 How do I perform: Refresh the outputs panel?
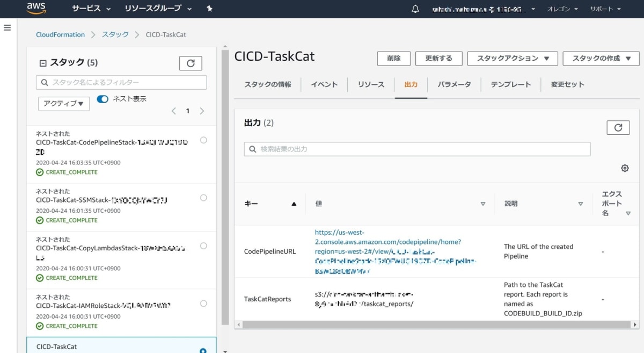(618, 127)
